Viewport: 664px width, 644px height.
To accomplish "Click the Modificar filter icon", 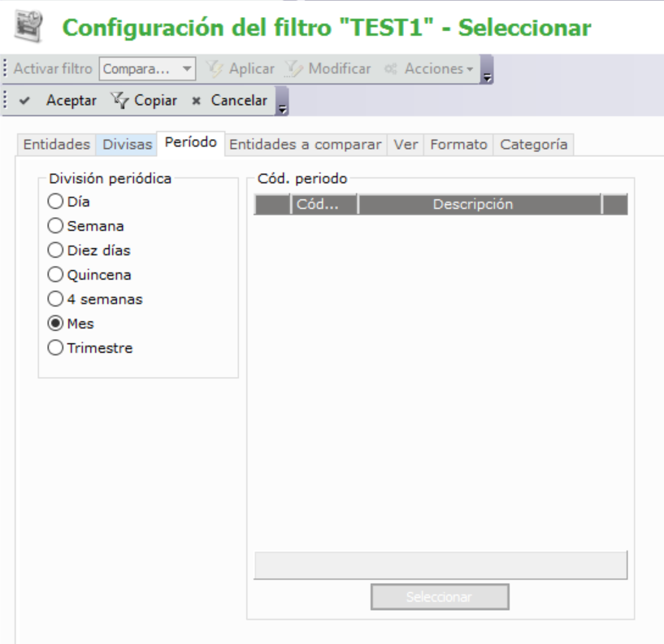I will (293, 69).
